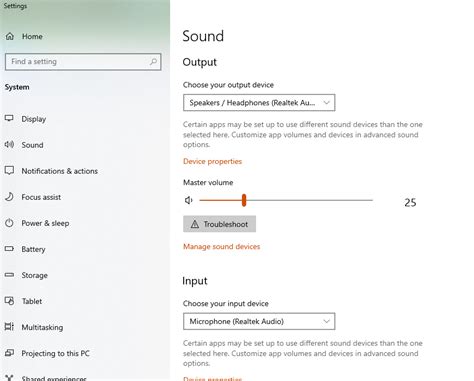Click the Tablet icon in sidebar
This screenshot has height=381, width=474.
9,301
